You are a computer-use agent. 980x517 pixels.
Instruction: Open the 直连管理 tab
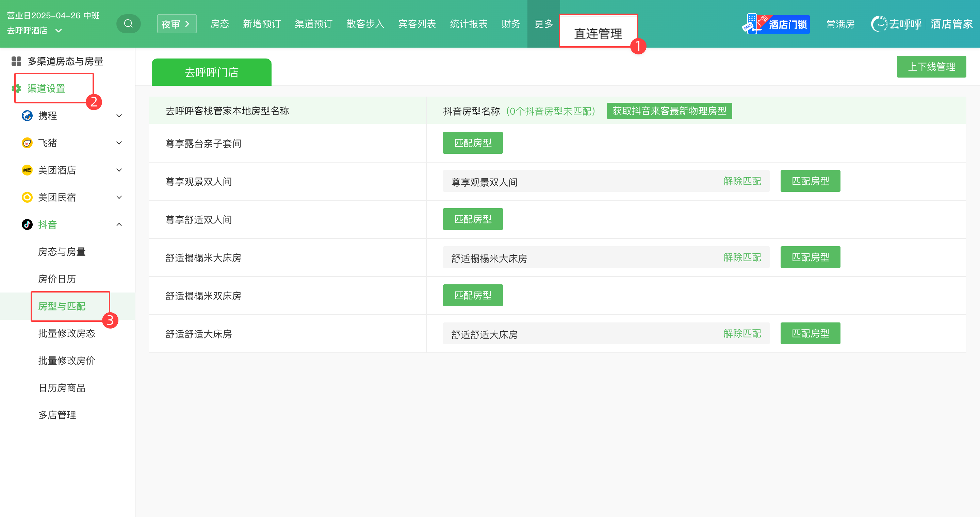tap(598, 33)
